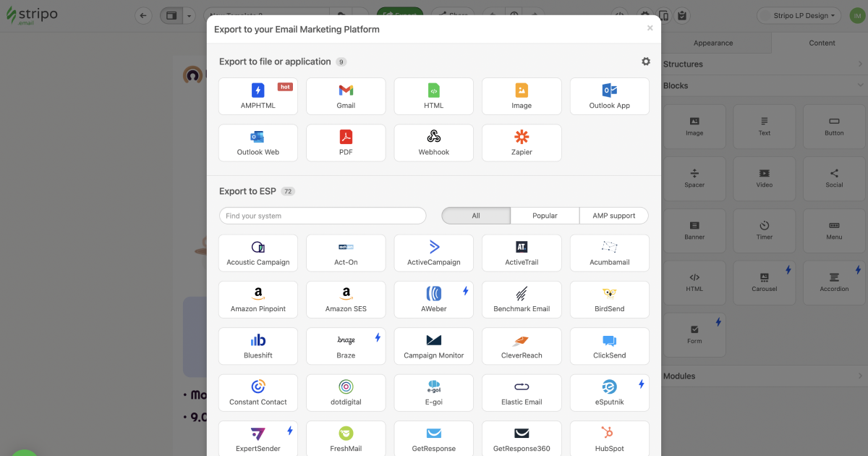
Task: Expand the Modules section
Action: tap(764, 376)
